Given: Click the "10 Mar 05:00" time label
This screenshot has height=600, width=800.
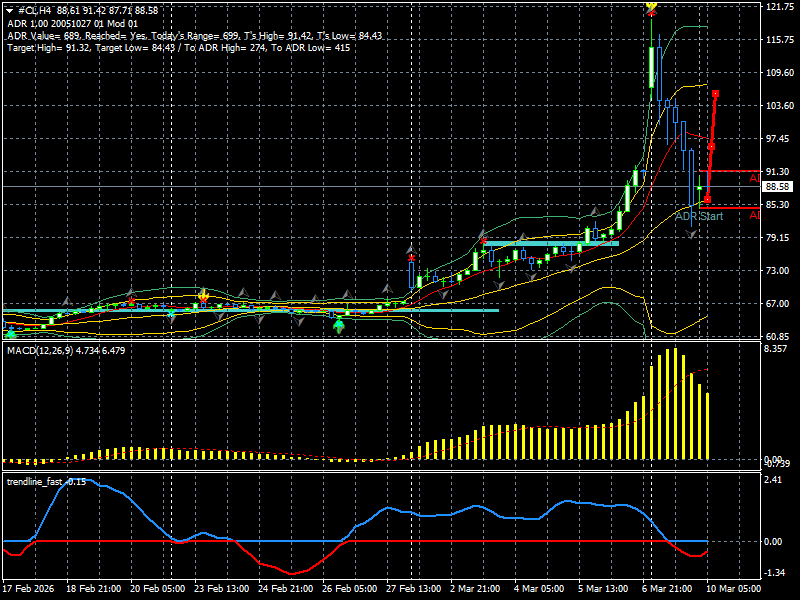Looking at the screenshot, I should (x=734, y=588).
